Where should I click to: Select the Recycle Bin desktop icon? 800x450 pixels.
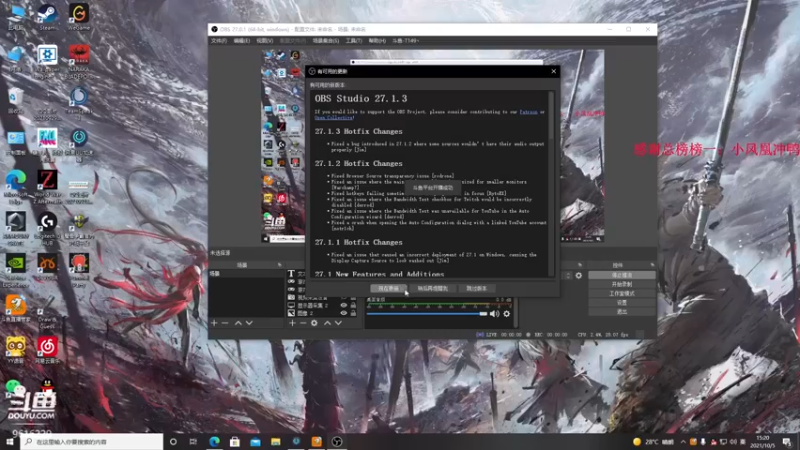[16, 100]
